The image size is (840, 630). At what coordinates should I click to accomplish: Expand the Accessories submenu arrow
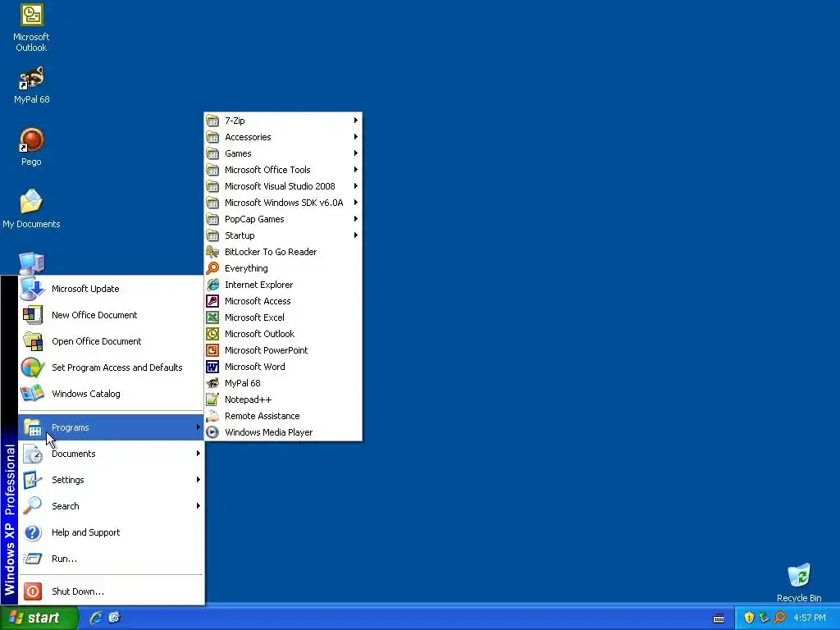point(355,137)
